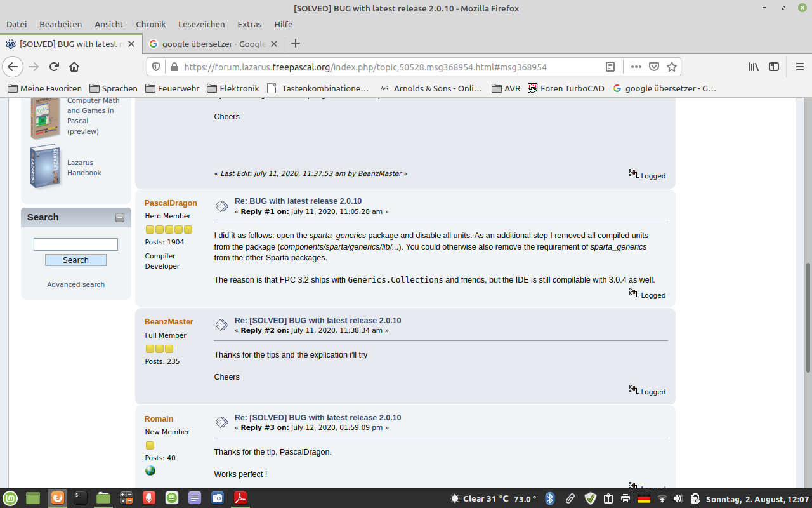
Task: Close the google übersetzer tab
Action: click(275, 44)
